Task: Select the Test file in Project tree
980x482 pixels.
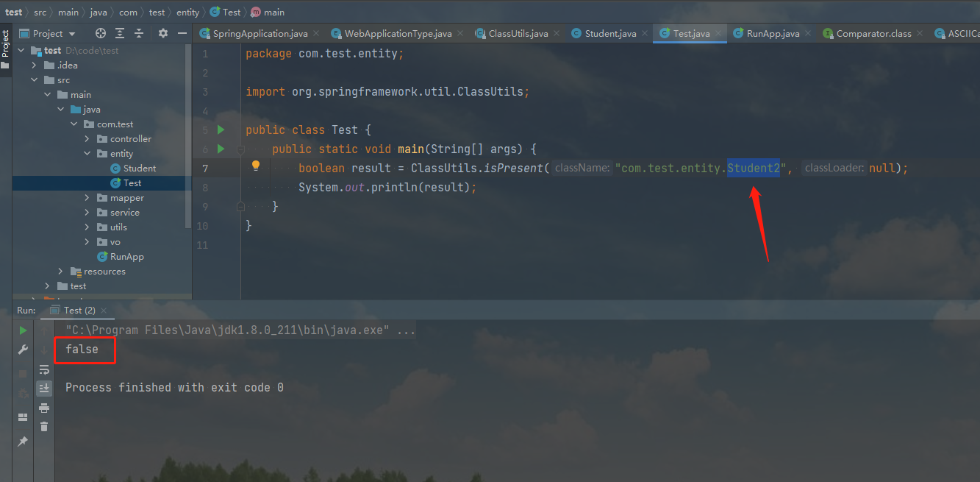Action: tap(132, 182)
